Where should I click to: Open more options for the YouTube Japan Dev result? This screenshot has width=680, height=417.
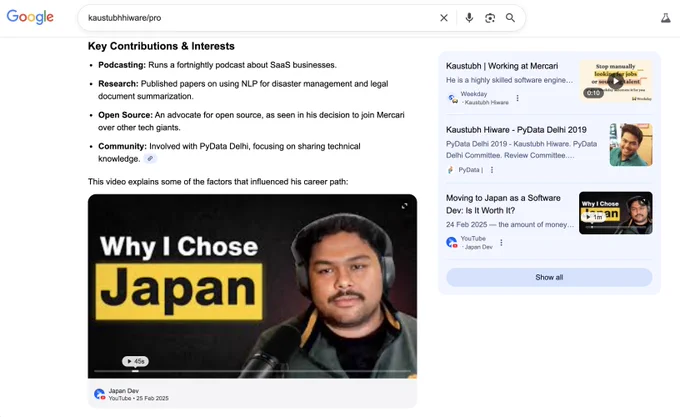click(501, 243)
